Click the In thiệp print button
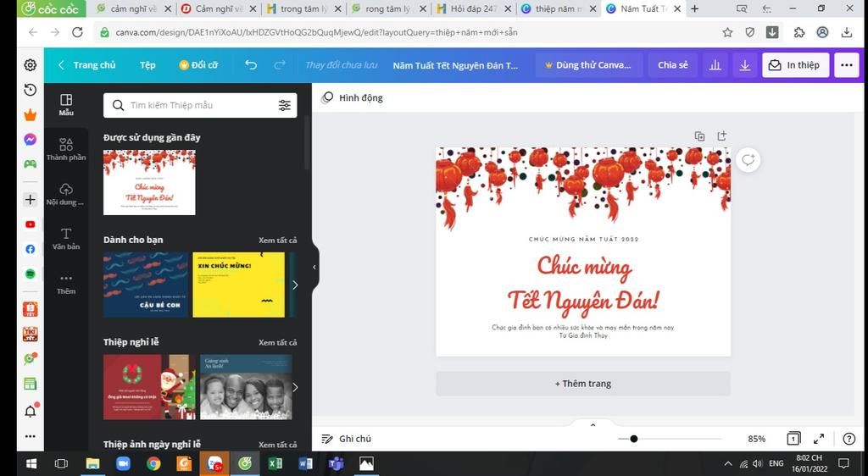Viewport: 868px width, 476px height. point(795,64)
